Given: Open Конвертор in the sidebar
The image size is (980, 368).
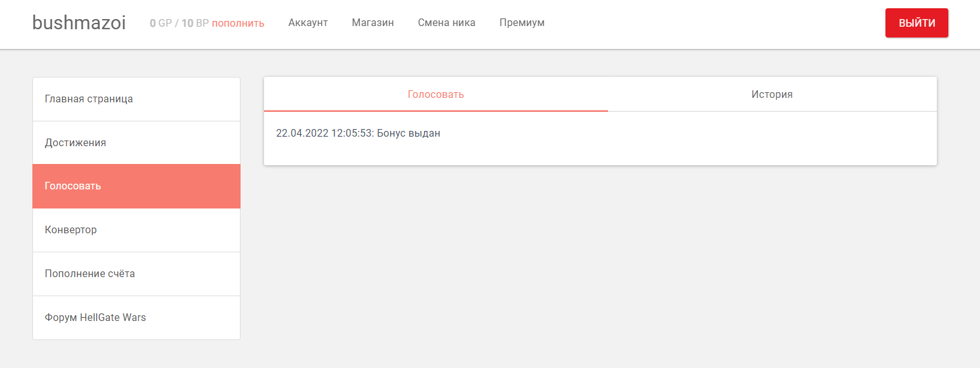Looking at the screenshot, I should pos(136,230).
